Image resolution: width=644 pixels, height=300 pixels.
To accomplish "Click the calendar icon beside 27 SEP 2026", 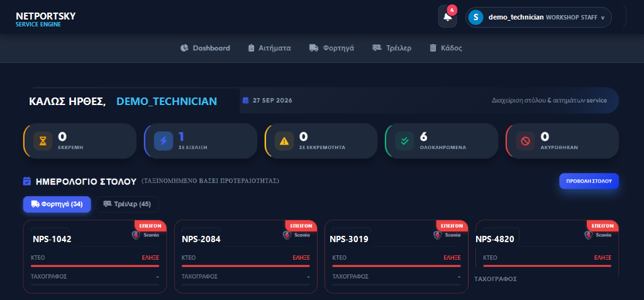I will point(246,100).
